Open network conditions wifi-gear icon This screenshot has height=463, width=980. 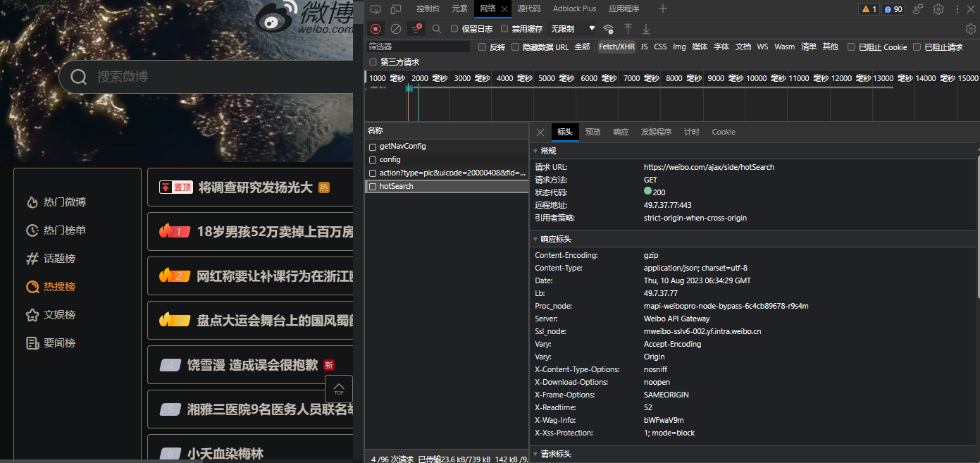click(x=608, y=29)
